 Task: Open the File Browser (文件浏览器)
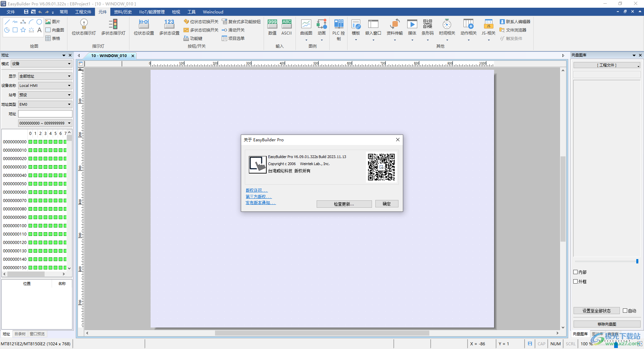(x=513, y=30)
